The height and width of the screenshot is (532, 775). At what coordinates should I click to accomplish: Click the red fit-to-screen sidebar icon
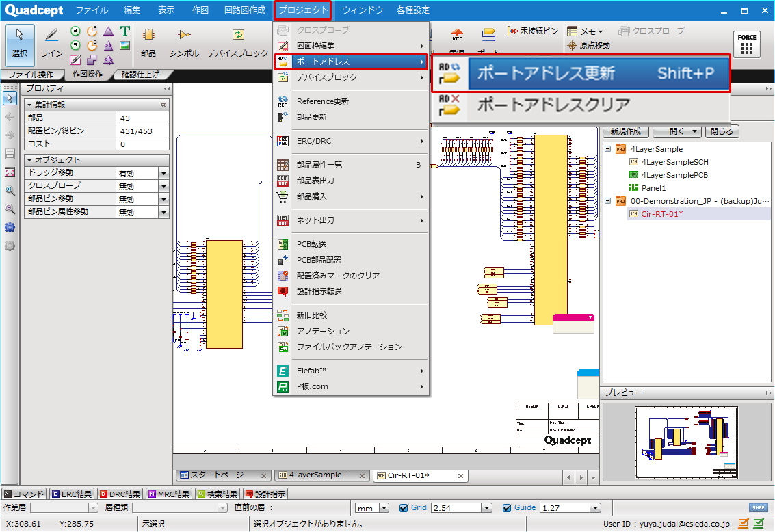(x=10, y=172)
